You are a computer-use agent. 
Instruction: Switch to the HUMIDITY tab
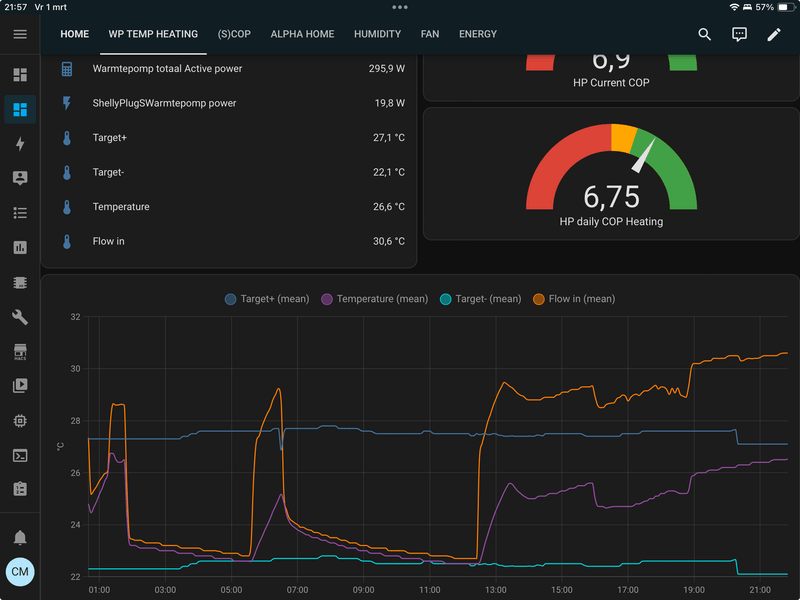point(377,34)
